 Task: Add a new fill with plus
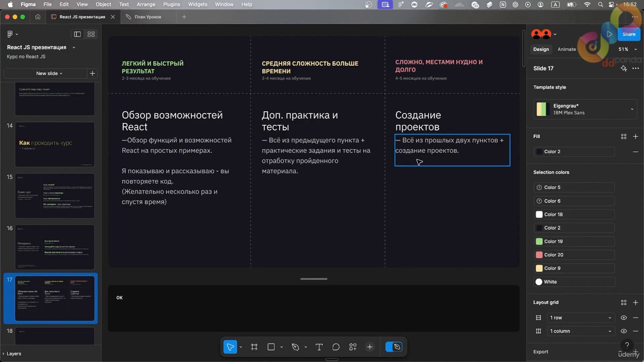point(635,136)
